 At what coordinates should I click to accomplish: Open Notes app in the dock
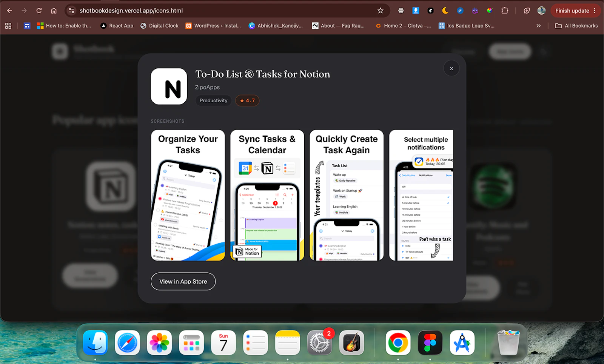click(x=288, y=342)
